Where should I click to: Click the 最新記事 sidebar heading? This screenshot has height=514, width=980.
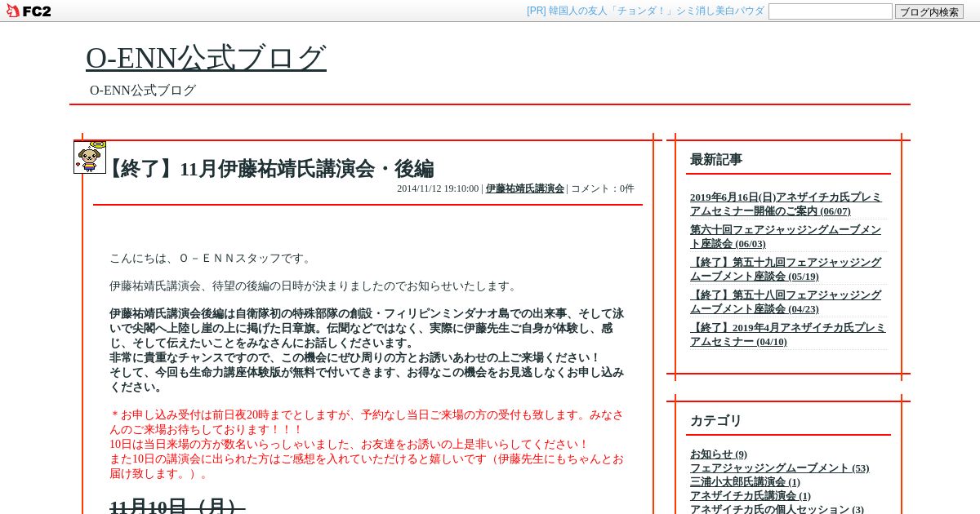[716, 160]
